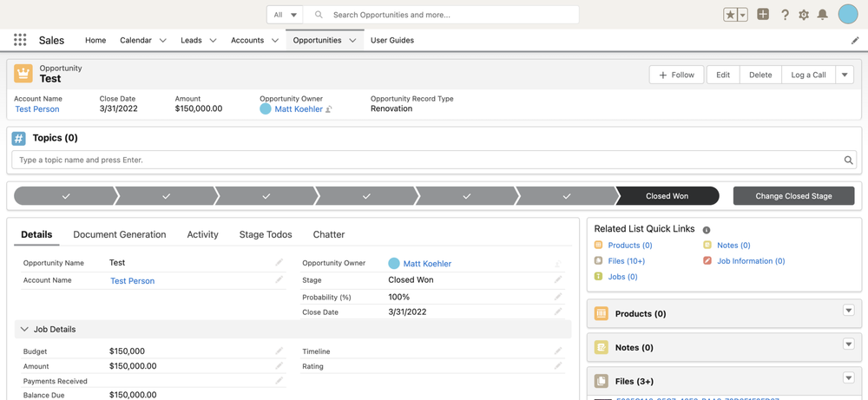Screen dimensions: 868x400
Task: Edit the Payments Received field pencil
Action: tap(279, 381)
